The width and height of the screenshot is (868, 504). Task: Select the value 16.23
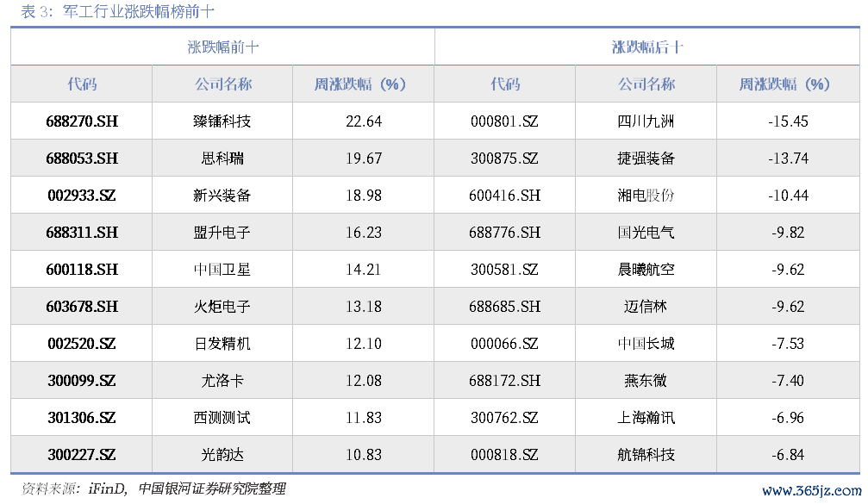point(364,233)
